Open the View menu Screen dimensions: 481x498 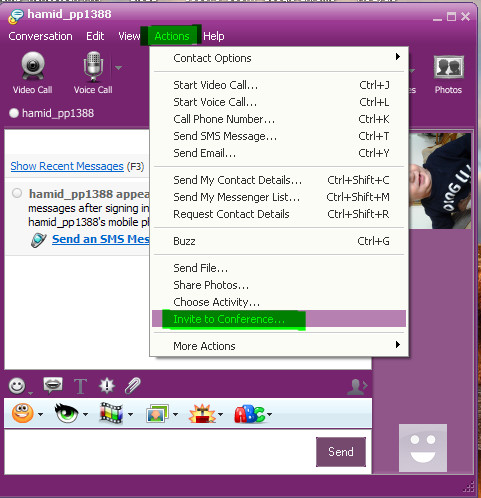[129, 36]
